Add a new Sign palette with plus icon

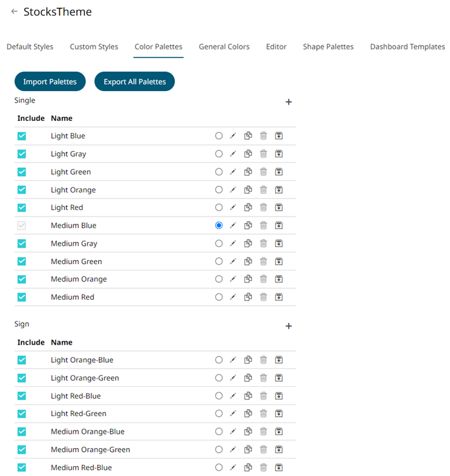pos(289,326)
